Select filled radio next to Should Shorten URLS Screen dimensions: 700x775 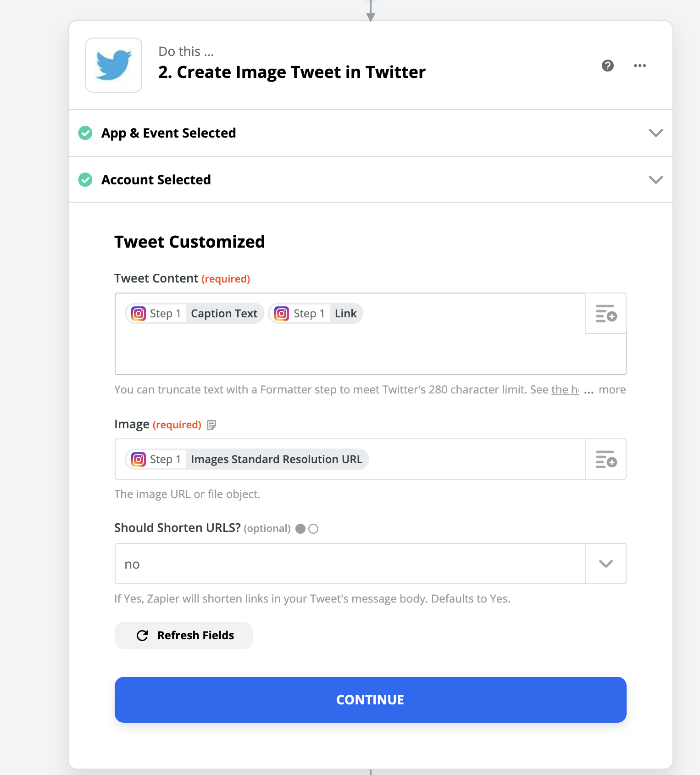click(300, 529)
